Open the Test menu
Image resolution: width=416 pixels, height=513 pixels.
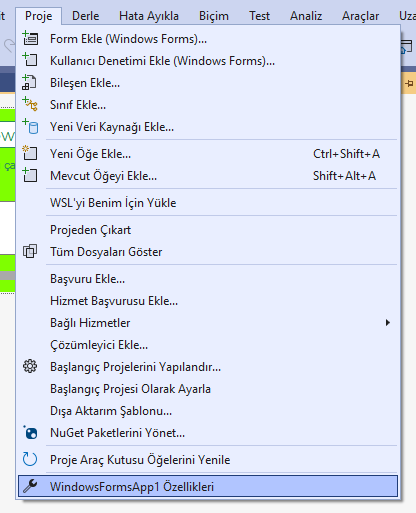(259, 16)
